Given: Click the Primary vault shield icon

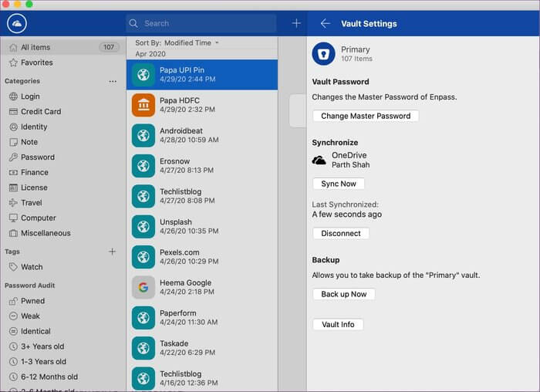Looking at the screenshot, I should (323, 54).
